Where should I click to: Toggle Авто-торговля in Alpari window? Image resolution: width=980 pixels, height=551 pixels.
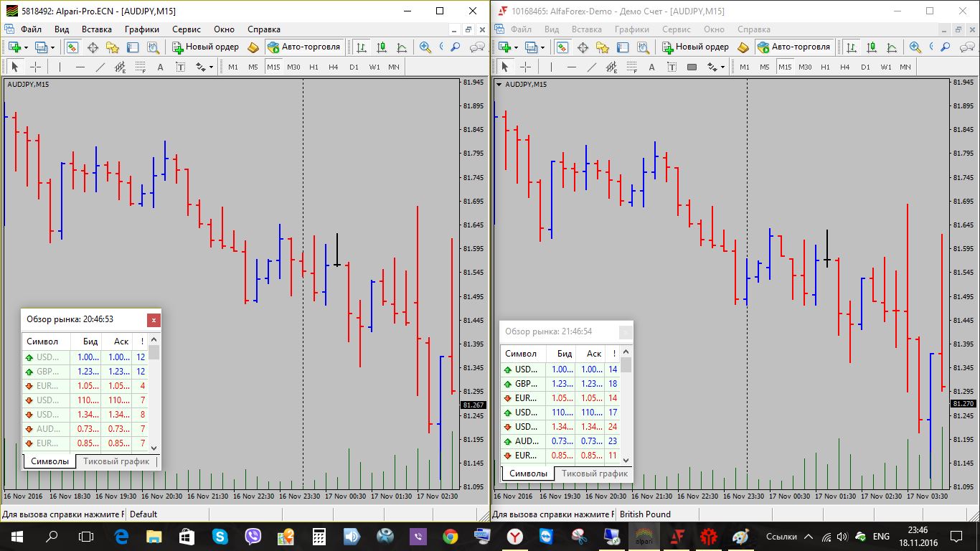pos(303,47)
